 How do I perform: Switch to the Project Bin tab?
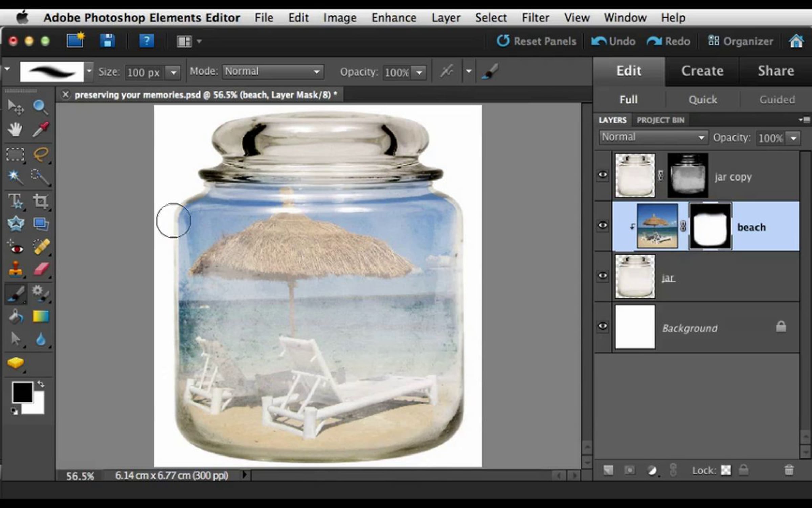[660, 120]
